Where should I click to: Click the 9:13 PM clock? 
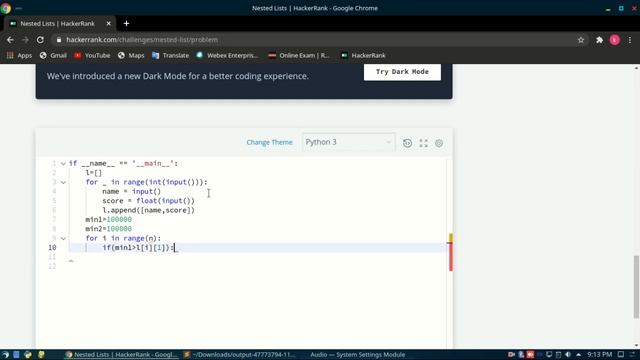(600, 355)
